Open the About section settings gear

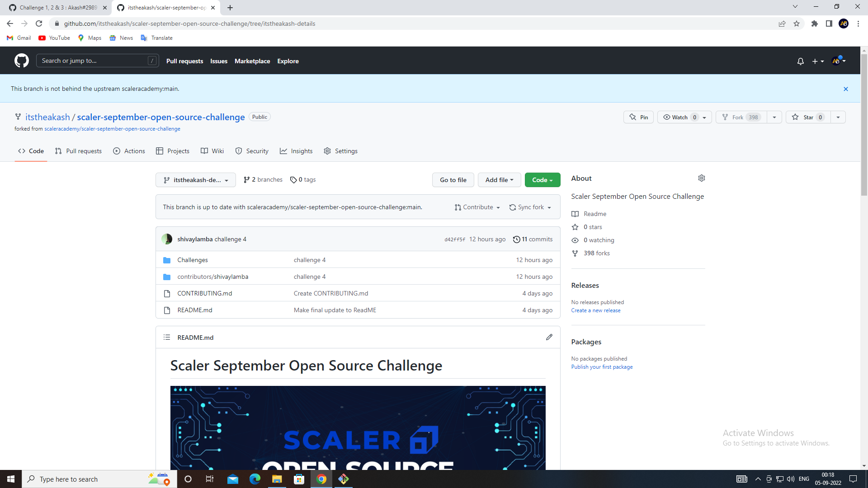[x=701, y=178]
